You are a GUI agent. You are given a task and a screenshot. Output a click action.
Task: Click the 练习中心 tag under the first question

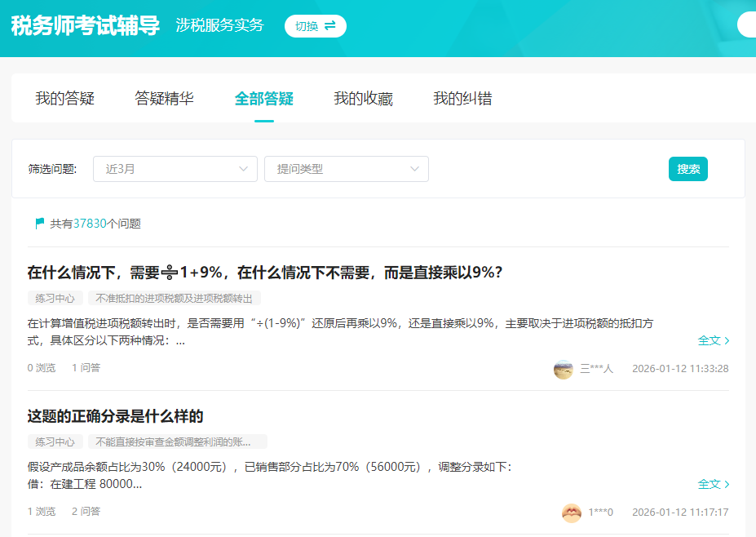tap(55, 297)
